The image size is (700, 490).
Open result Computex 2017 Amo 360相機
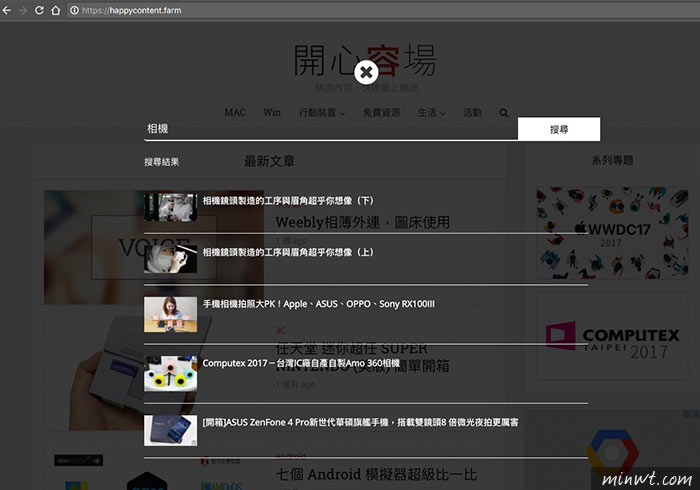click(301, 363)
